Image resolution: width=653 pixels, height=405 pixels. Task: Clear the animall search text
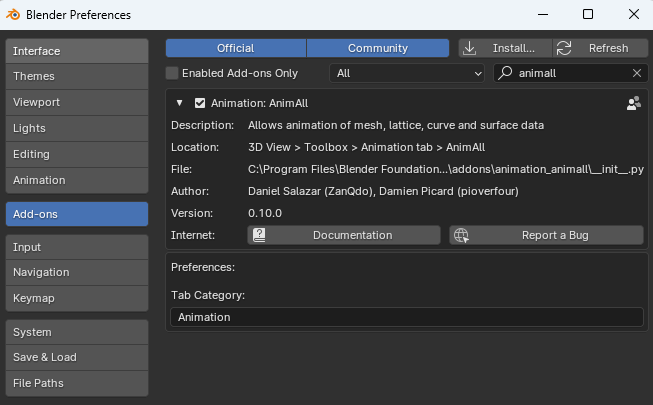(637, 73)
